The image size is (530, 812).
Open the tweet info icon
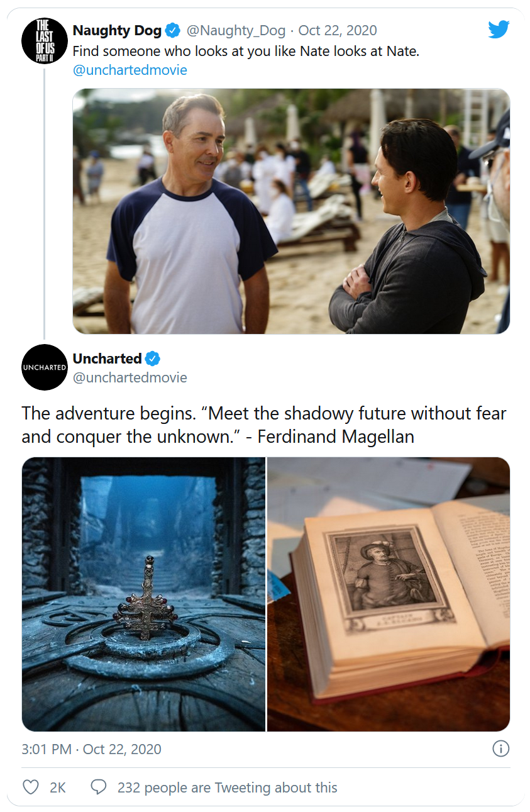click(x=500, y=748)
